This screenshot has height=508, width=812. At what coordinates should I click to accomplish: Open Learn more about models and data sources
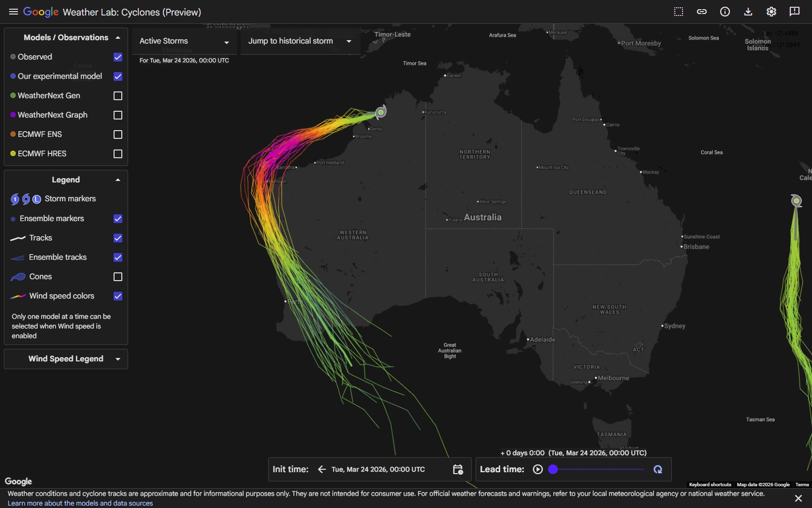tap(80, 503)
